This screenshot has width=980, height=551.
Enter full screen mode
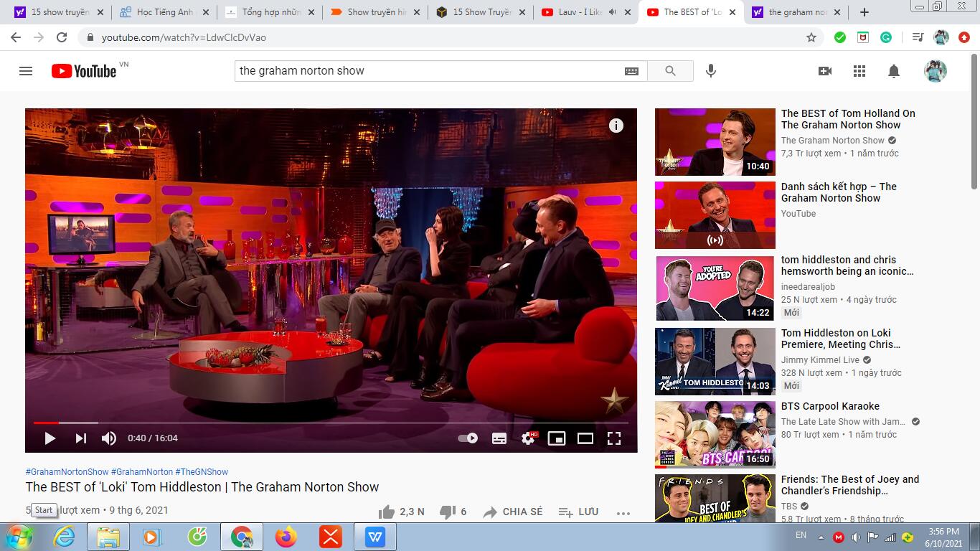pyautogui.click(x=614, y=438)
